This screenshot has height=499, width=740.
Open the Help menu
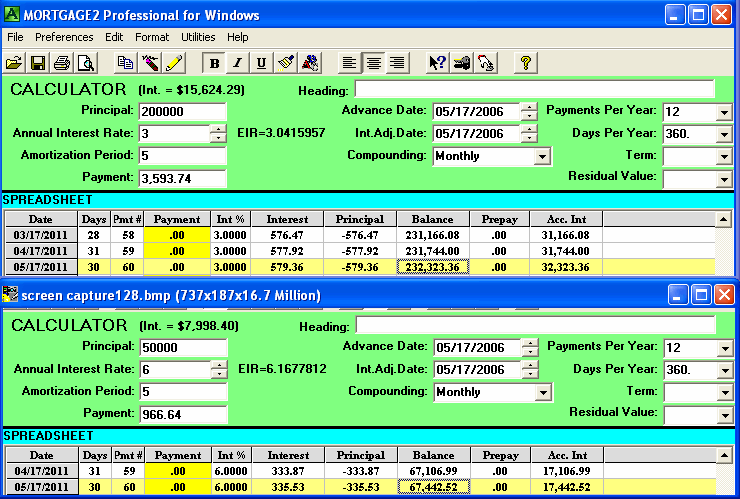[x=237, y=37]
